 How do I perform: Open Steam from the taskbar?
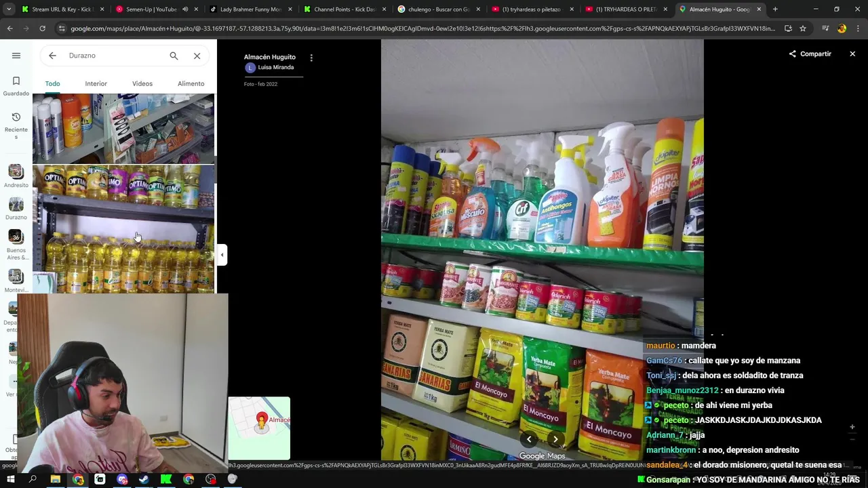144,479
